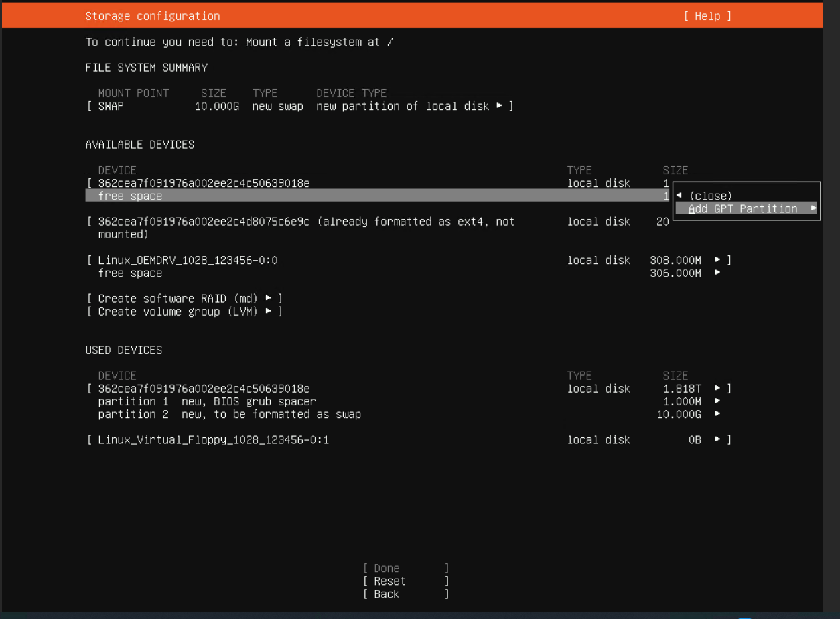This screenshot has height=619, width=840.
Task: Select Add GPT Partition menu entry
Action: tap(742, 208)
